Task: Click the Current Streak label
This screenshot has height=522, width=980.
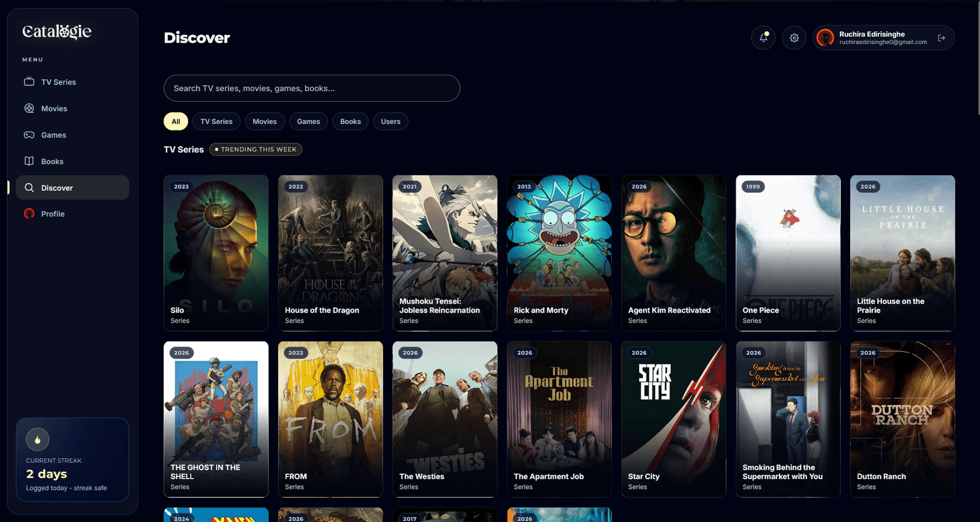Action: point(53,460)
